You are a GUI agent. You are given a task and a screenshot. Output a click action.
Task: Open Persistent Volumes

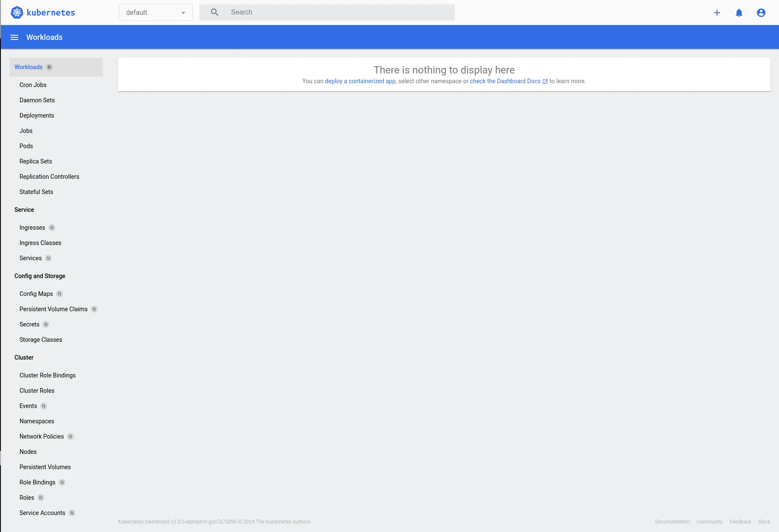pyautogui.click(x=45, y=467)
